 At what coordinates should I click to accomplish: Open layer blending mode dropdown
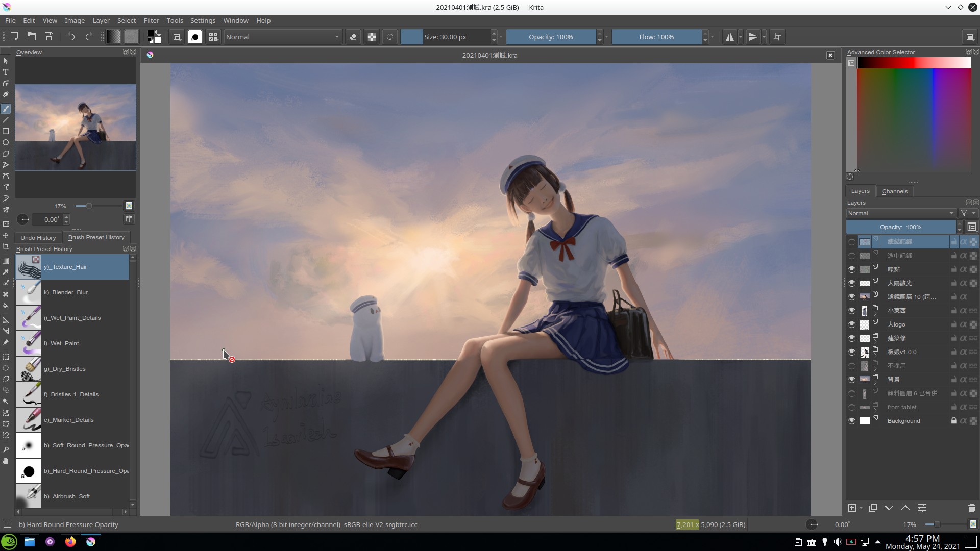point(901,213)
